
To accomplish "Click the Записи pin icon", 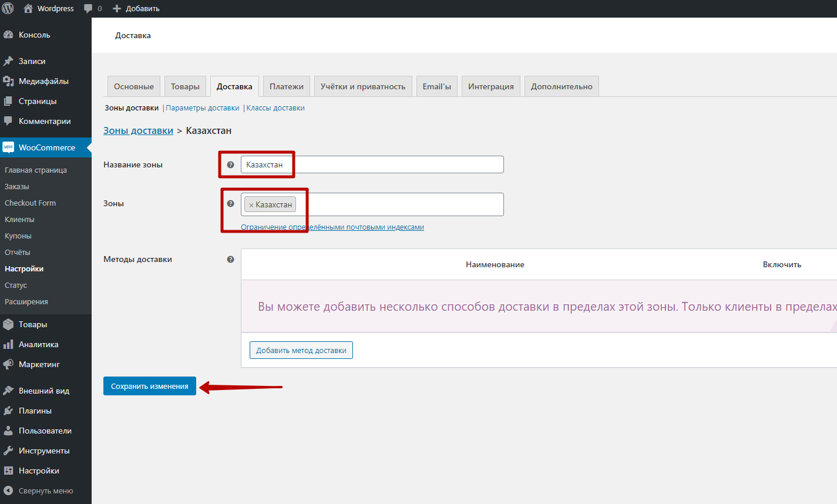I will pos(8,61).
